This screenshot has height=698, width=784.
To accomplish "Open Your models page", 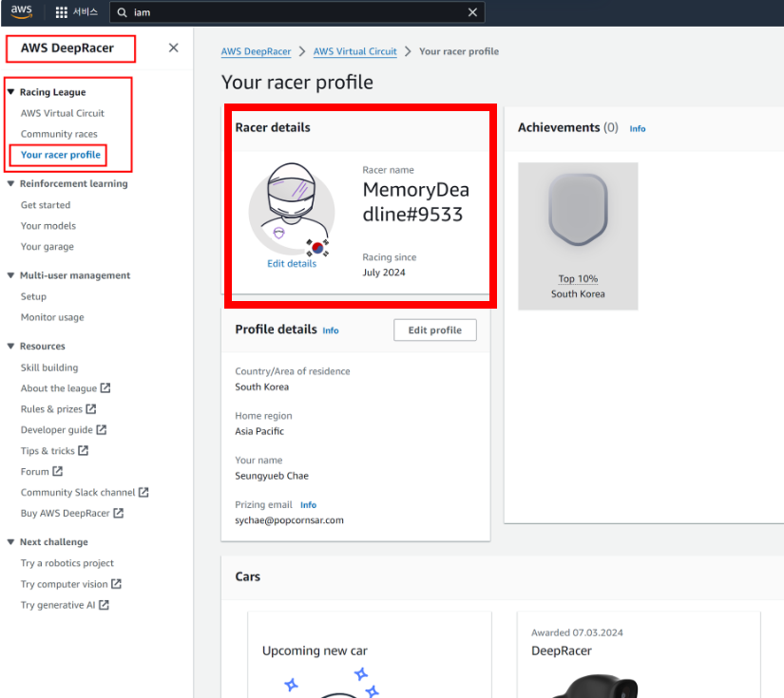I will pos(48,226).
